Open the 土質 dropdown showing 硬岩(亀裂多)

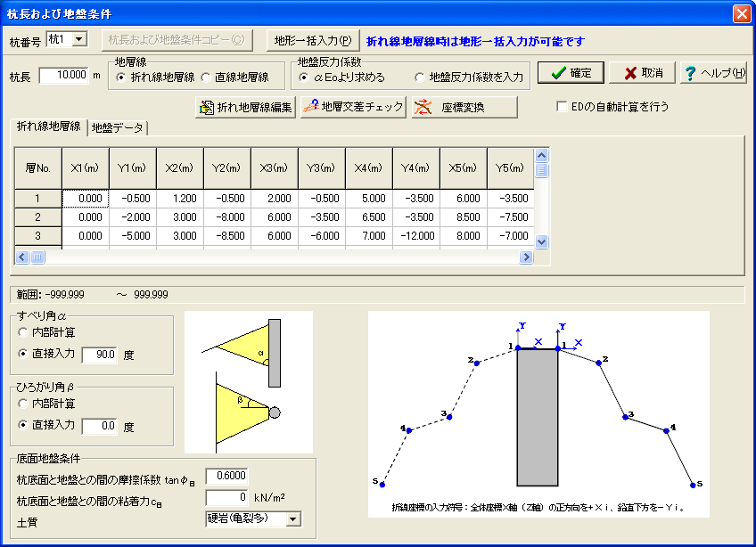(292, 519)
